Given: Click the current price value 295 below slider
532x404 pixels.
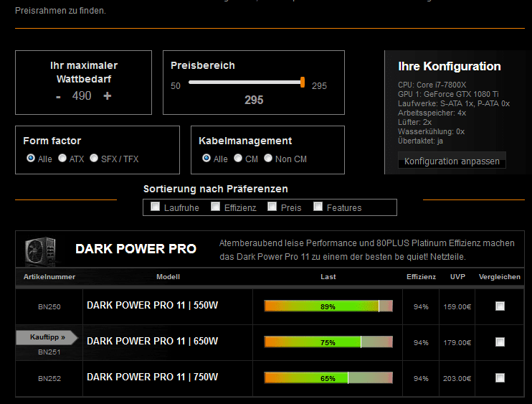Looking at the screenshot, I should coord(254,100).
